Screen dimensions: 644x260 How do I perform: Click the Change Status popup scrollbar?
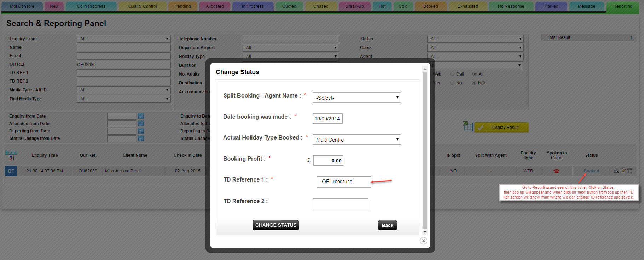coord(425,150)
